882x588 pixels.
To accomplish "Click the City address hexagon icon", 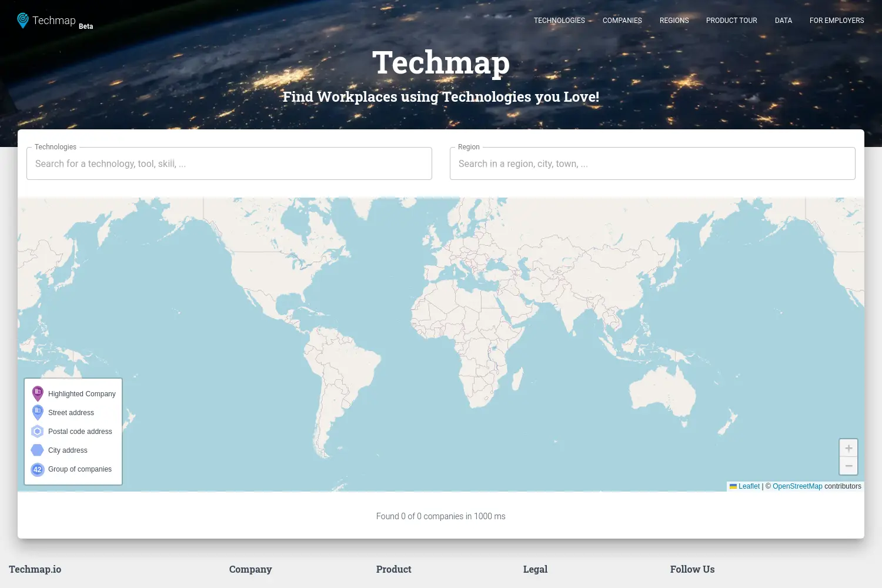I will (38, 450).
